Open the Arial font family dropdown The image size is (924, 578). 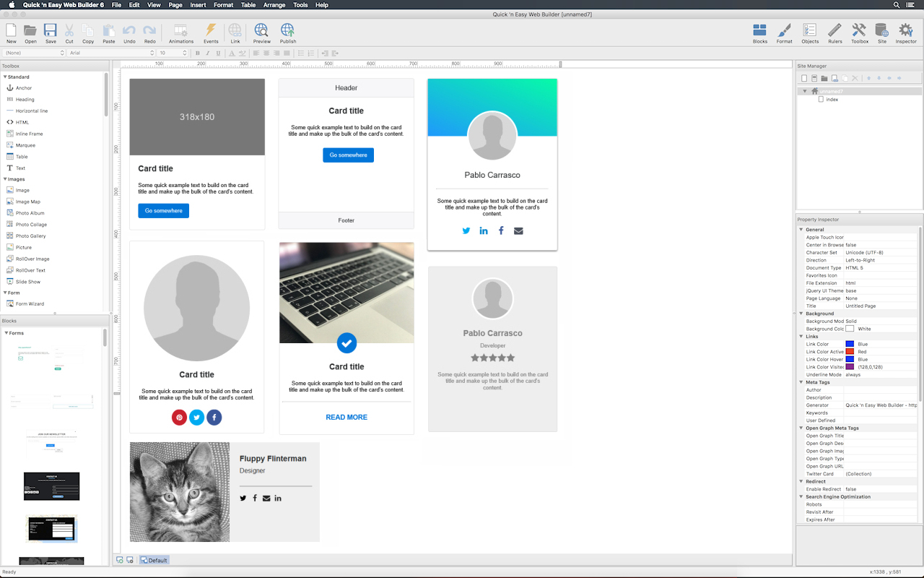point(112,53)
